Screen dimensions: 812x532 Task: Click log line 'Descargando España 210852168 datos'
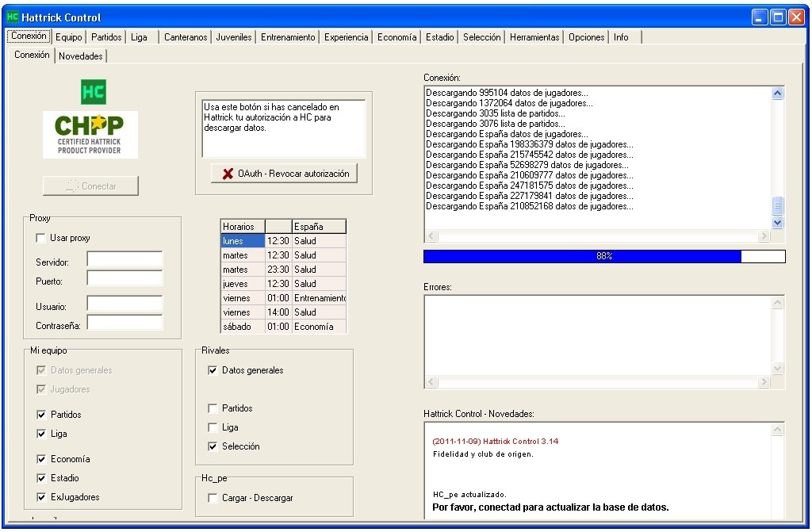(529, 206)
